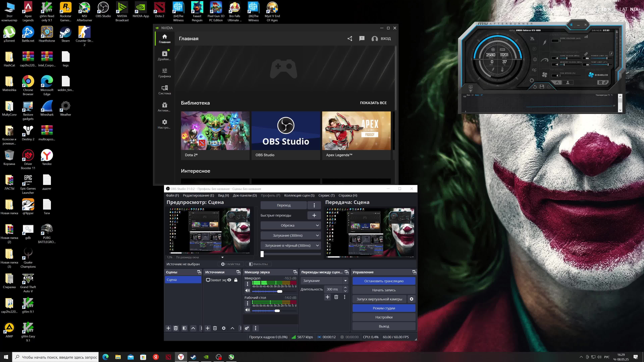The width and height of the screenshot is (644, 362).
Task: Toggle visibility eye of Захват экрана source
Action: tap(229, 280)
